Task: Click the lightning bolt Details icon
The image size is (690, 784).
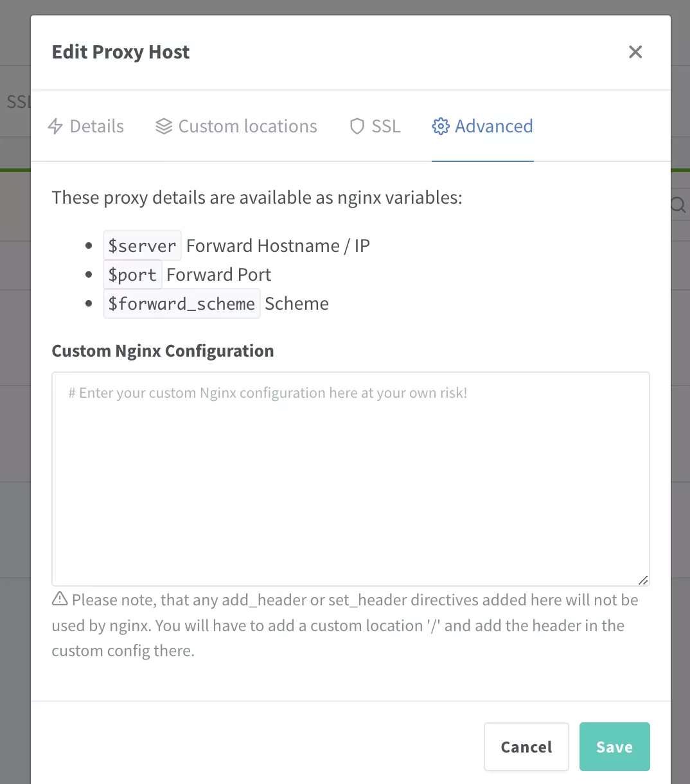Action: (x=56, y=127)
